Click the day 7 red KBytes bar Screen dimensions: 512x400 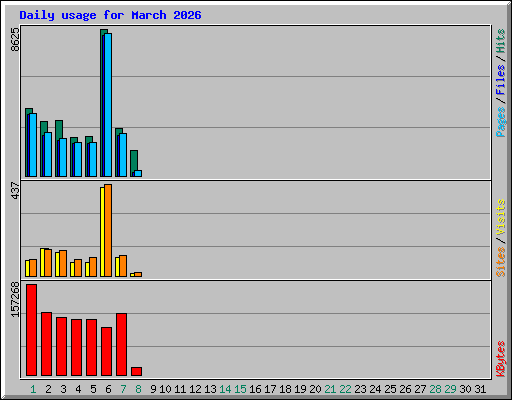121,344
